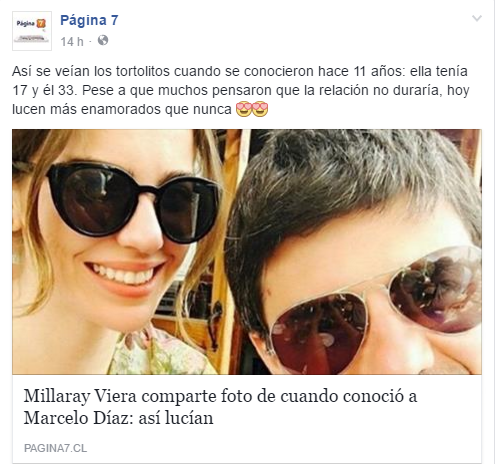Open the 14 h timestamp link

click(72, 41)
